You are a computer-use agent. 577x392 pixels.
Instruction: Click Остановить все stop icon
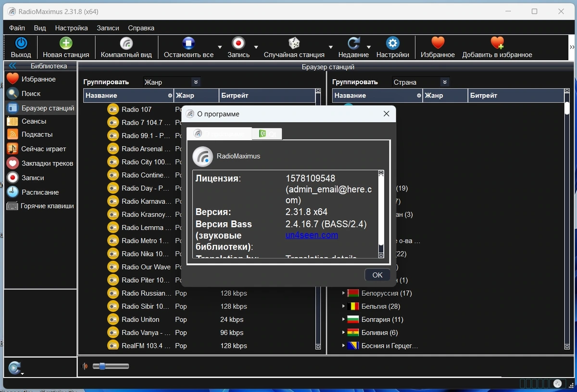(x=188, y=43)
